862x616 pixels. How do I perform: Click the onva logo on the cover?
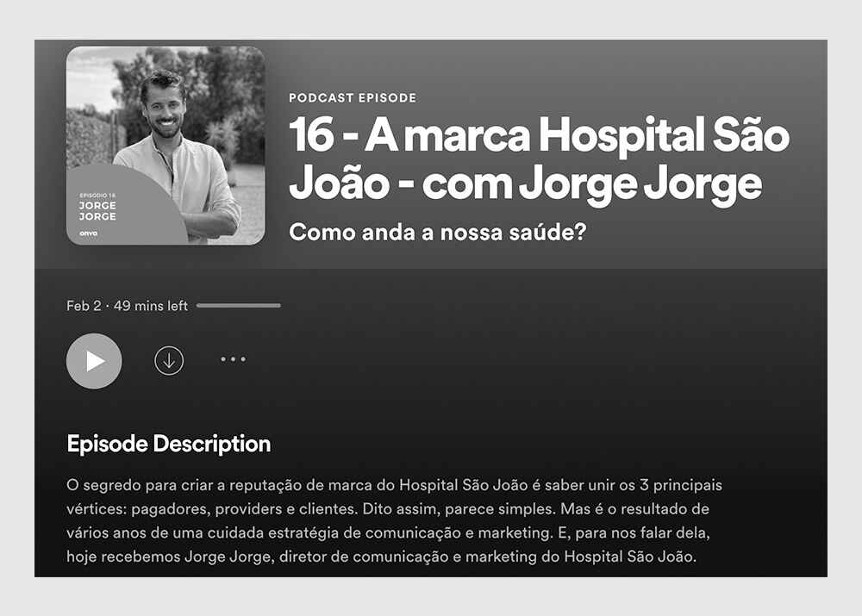click(89, 233)
